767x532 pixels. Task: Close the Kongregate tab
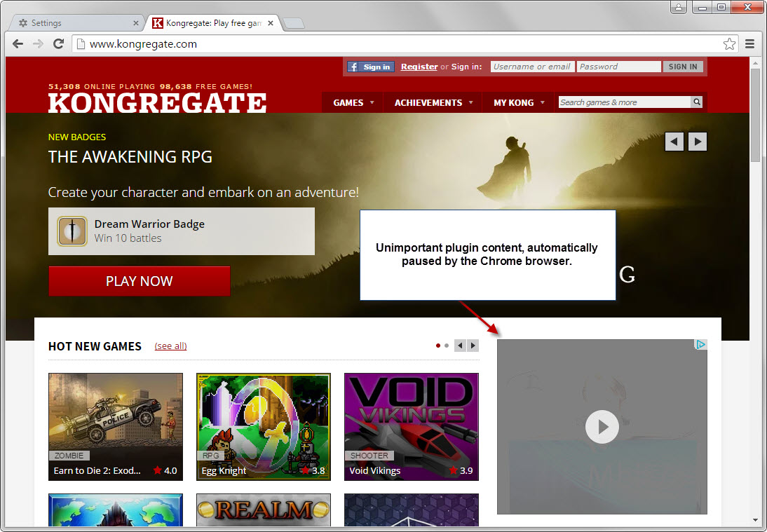coord(271,23)
